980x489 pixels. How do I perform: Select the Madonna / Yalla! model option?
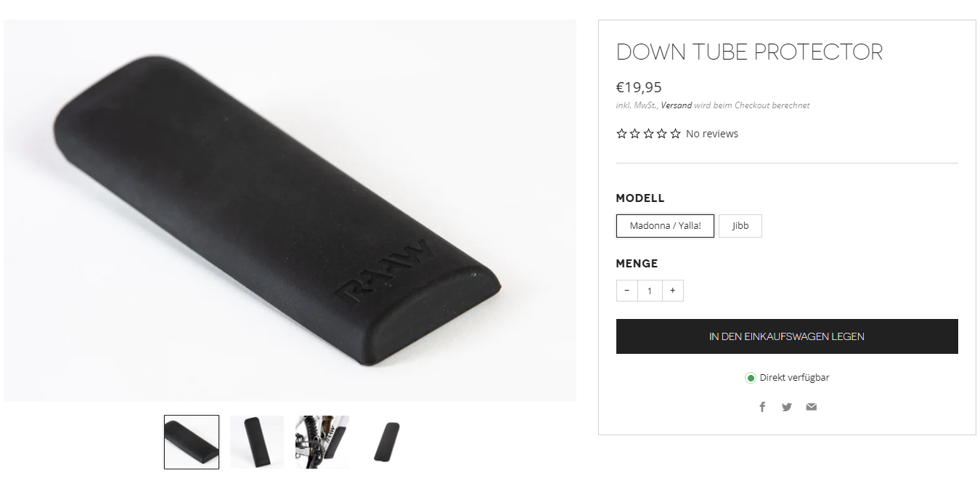coord(665,226)
